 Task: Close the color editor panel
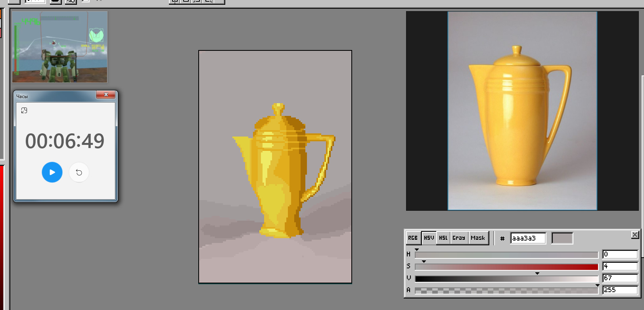click(x=634, y=235)
